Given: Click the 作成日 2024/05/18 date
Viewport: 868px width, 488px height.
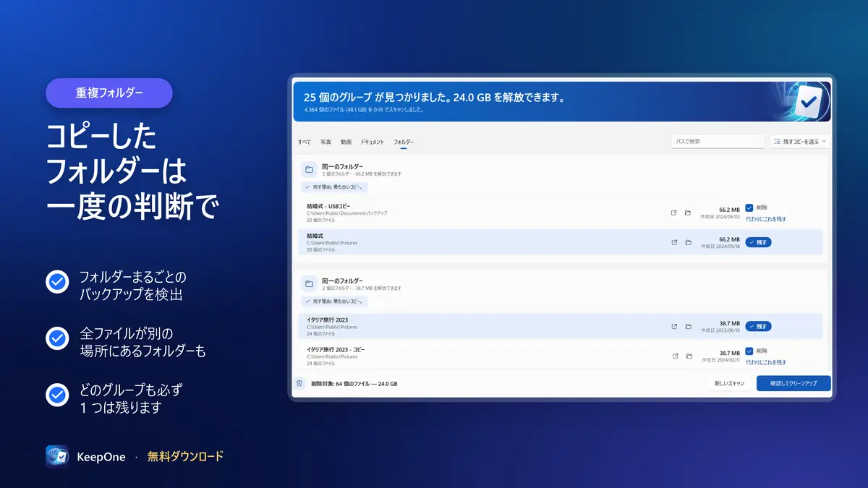Looking at the screenshot, I should [x=720, y=246].
